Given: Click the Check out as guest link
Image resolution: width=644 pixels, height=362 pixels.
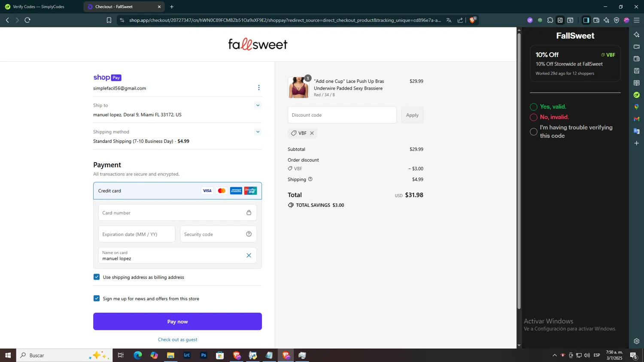Looking at the screenshot, I should (178, 340).
